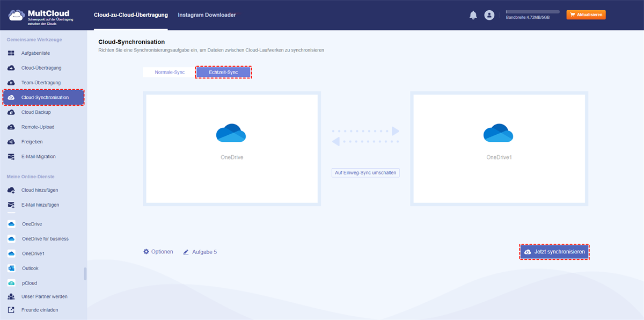This screenshot has width=644, height=320.
Task: Click the OneDrive account icon in sidebar
Action: (11, 224)
